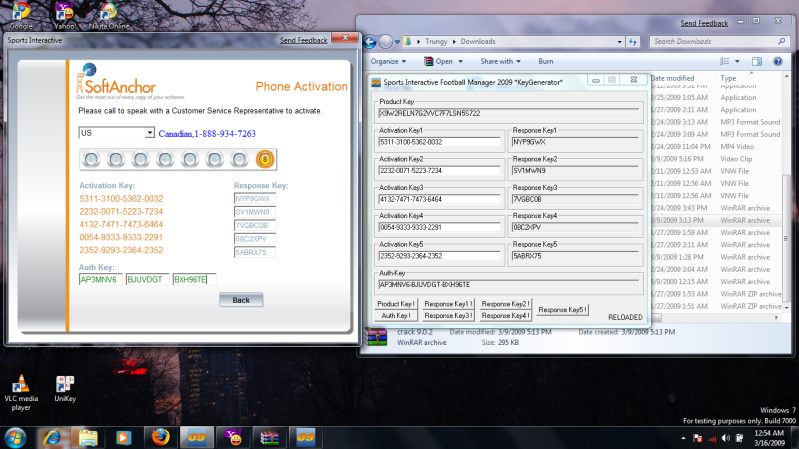
Task: Click Explorer horizontal scrollbar right arrow
Action: tap(777, 318)
